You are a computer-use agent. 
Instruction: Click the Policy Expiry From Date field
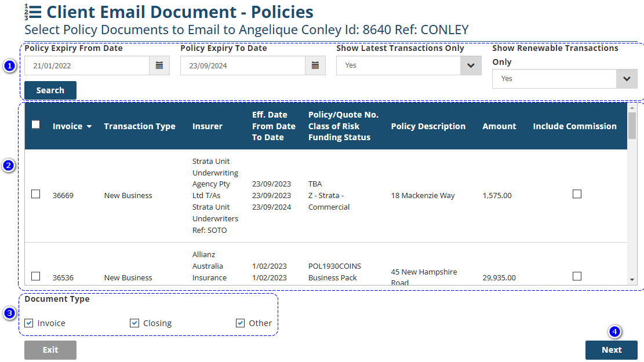pyautogui.click(x=87, y=65)
